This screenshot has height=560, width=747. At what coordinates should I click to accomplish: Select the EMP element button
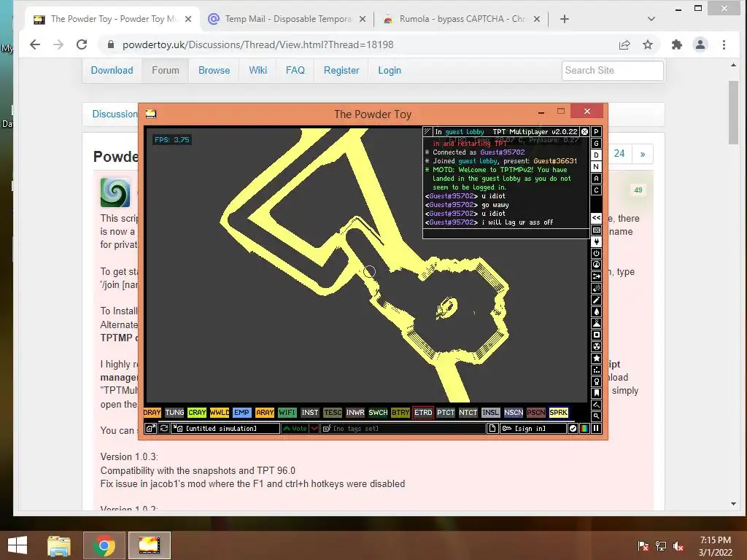[242, 413]
